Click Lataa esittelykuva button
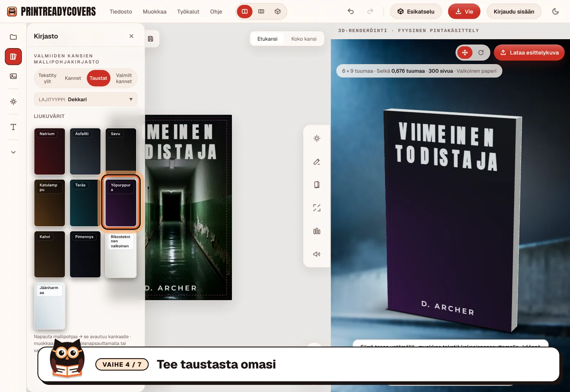 point(529,53)
